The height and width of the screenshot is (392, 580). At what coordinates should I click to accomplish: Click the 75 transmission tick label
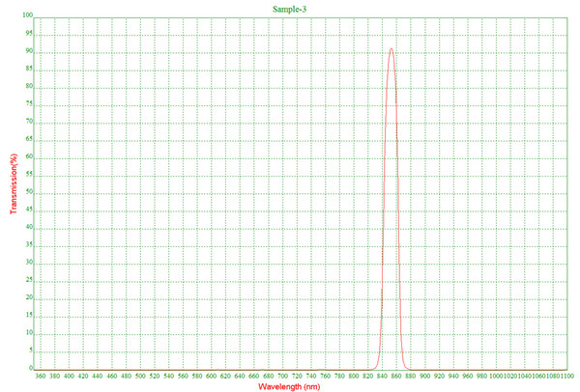pos(29,104)
